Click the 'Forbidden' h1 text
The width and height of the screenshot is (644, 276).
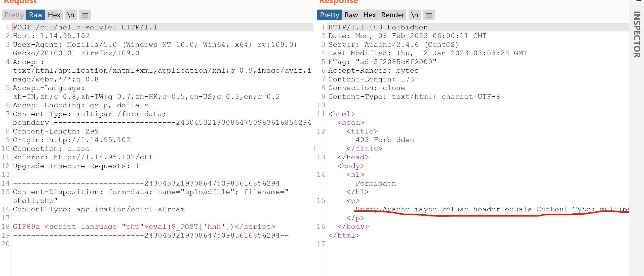(x=376, y=183)
